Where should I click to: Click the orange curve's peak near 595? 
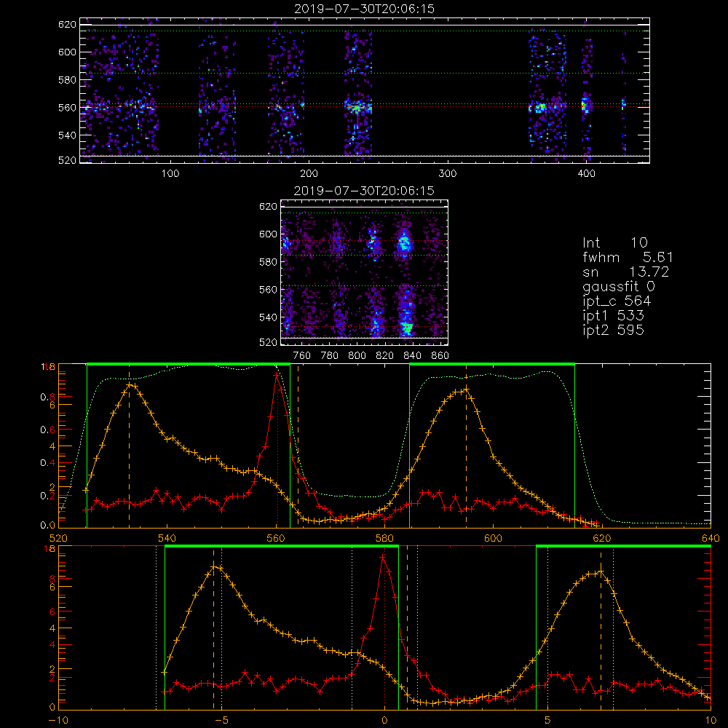point(466,389)
